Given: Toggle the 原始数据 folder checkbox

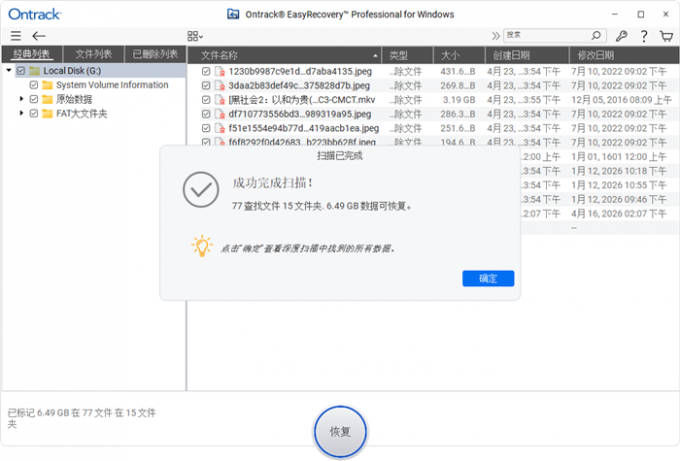Looking at the screenshot, I should pyautogui.click(x=34, y=99).
